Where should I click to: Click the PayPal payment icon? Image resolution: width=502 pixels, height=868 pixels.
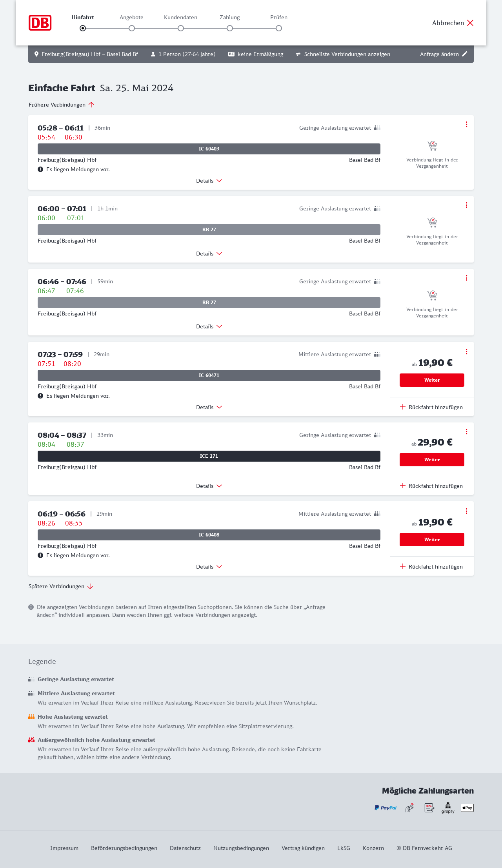pyautogui.click(x=386, y=808)
